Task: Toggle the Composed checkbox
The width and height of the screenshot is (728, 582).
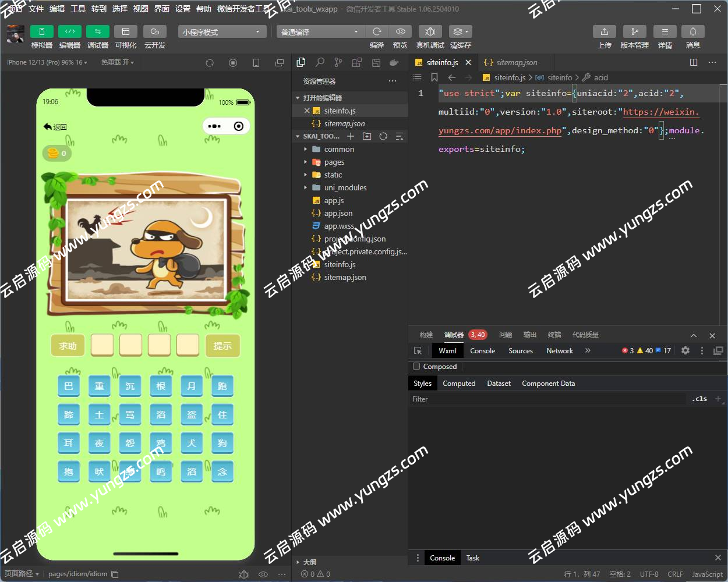Action: 416,367
